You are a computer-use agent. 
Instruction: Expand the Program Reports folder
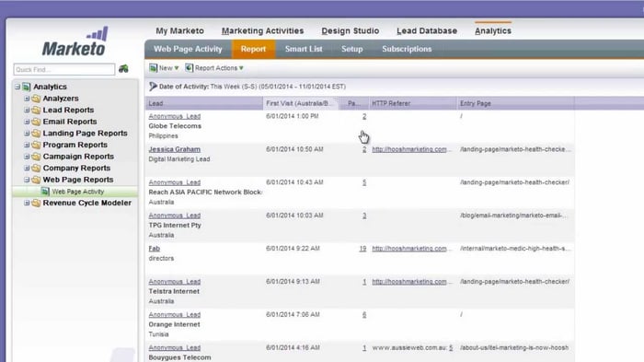tap(27, 145)
